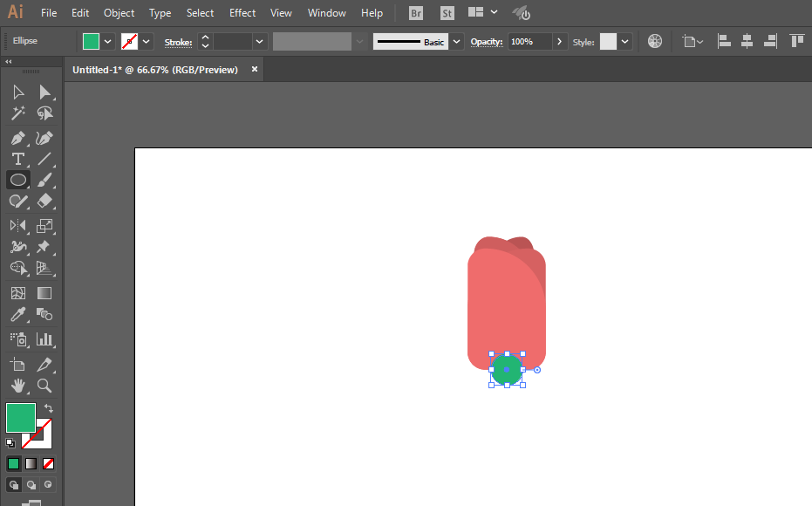This screenshot has width=812, height=506.
Task: Click the green fill swatch in toolbox
Action: click(21, 417)
